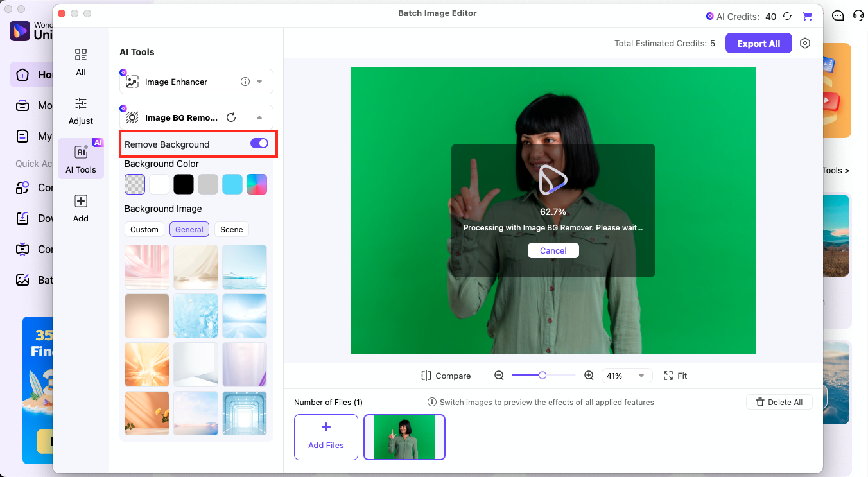The height and width of the screenshot is (477, 868).
Task: Select the orange wall with flowers thumbnail
Action: [147, 413]
